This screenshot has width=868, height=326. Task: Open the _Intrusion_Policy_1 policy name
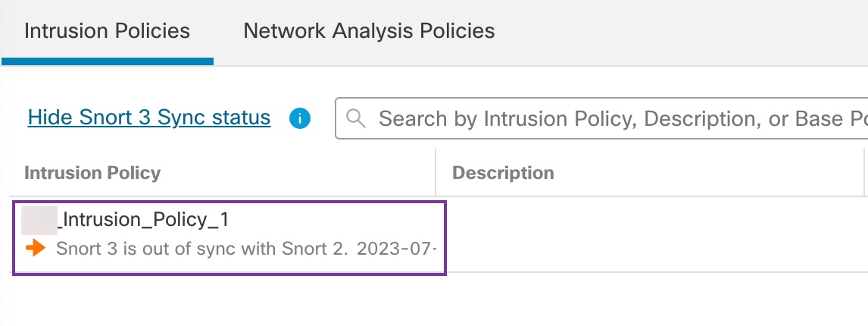pos(144,220)
